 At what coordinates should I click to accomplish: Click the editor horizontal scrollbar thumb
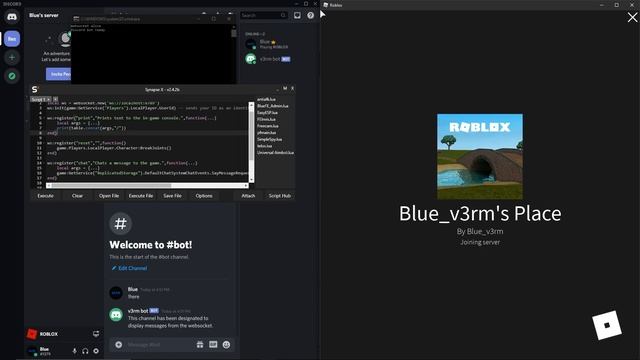coord(111,185)
